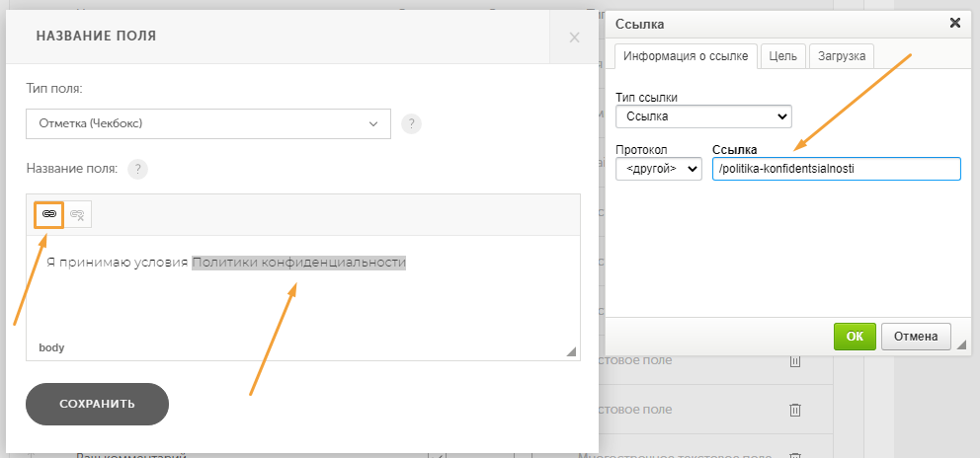Image resolution: width=980 pixels, height=458 pixels.
Task: Click the link dialog's resize grip
Action: tap(961, 344)
